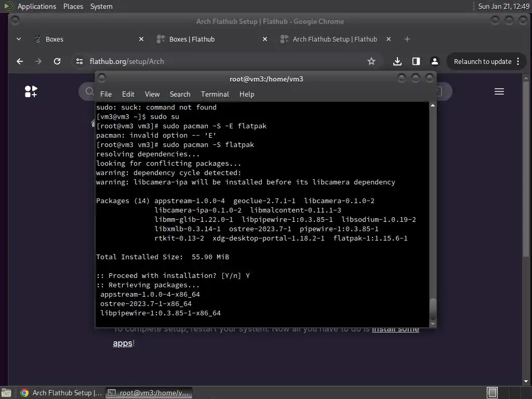Open Chrome downloads icon
This screenshot has height=399, width=532.
[397, 61]
